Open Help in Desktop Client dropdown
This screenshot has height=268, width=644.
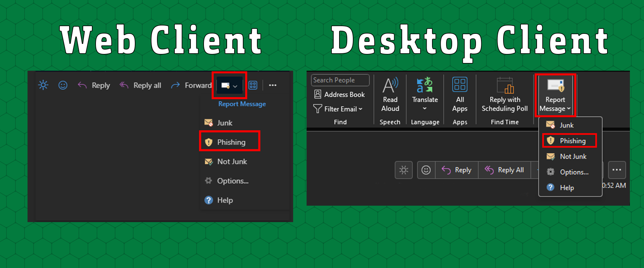coord(570,188)
